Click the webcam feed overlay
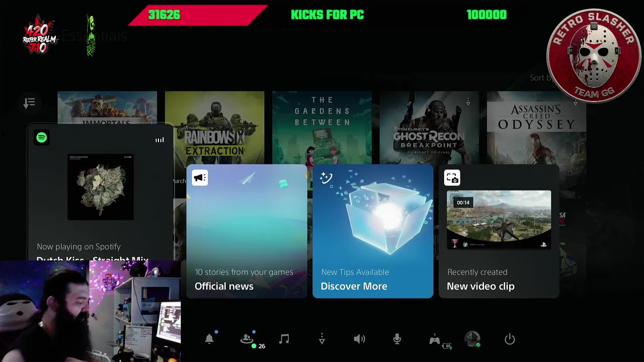This screenshot has height=362, width=644. click(91, 311)
